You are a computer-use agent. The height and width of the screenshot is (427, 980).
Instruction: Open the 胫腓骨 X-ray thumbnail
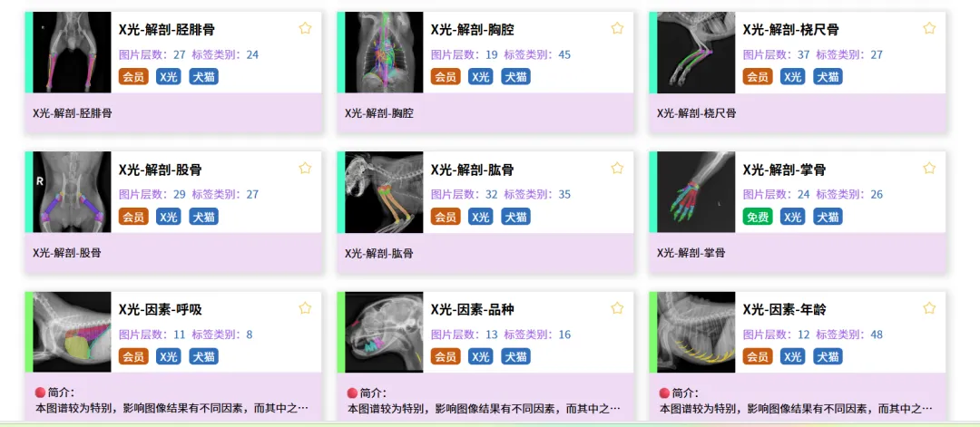pos(72,53)
